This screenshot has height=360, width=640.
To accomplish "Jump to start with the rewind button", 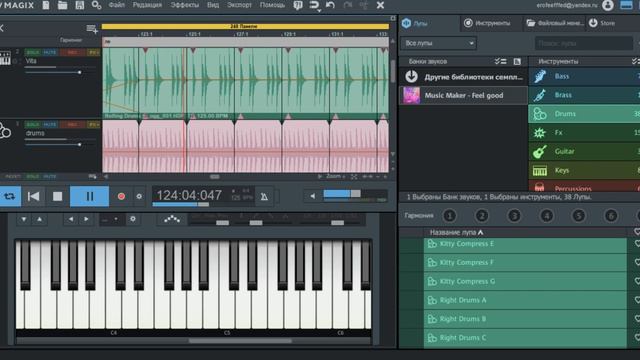I will [33, 196].
